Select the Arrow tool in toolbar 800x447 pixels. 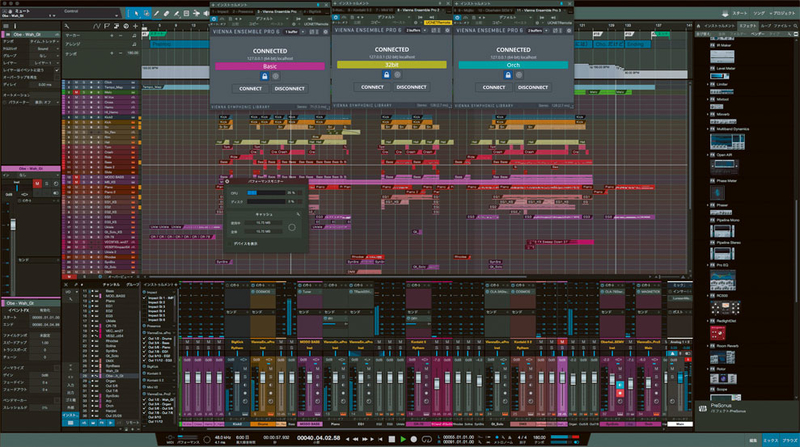pos(136,13)
